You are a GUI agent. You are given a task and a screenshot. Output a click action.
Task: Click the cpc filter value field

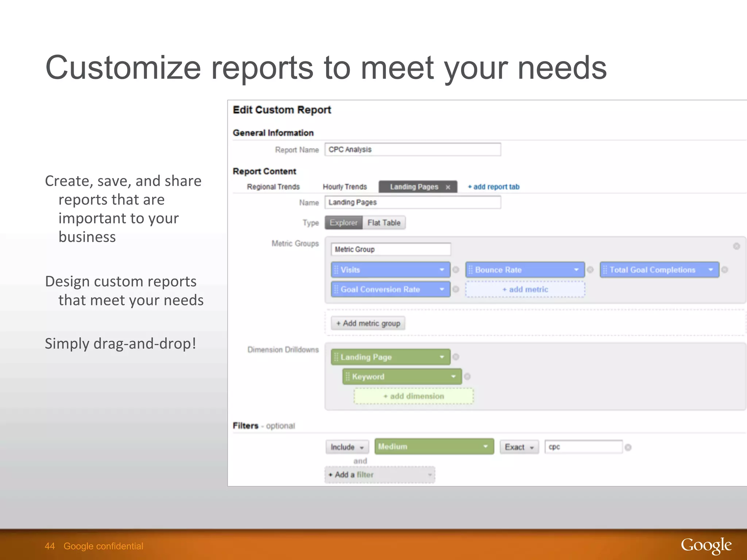pos(584,447)
